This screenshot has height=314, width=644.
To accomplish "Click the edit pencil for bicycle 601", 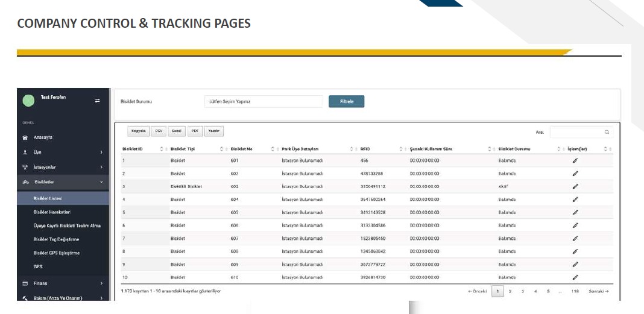I will pos(575,160).
